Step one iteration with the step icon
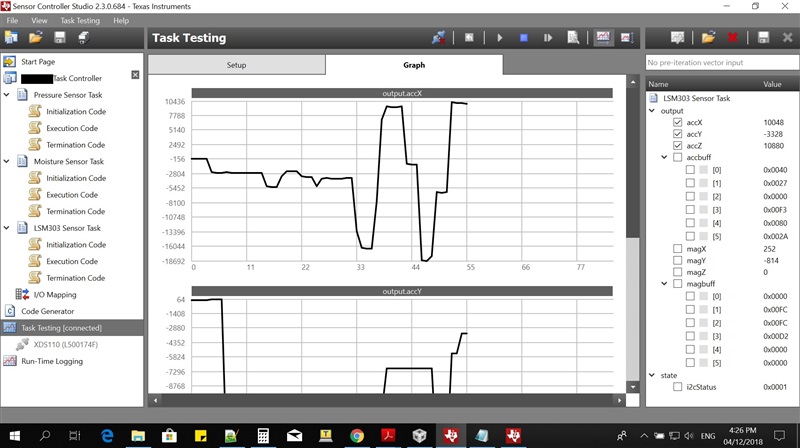The height and width of the screenshot is (448, 800). [x=548, y=38]
